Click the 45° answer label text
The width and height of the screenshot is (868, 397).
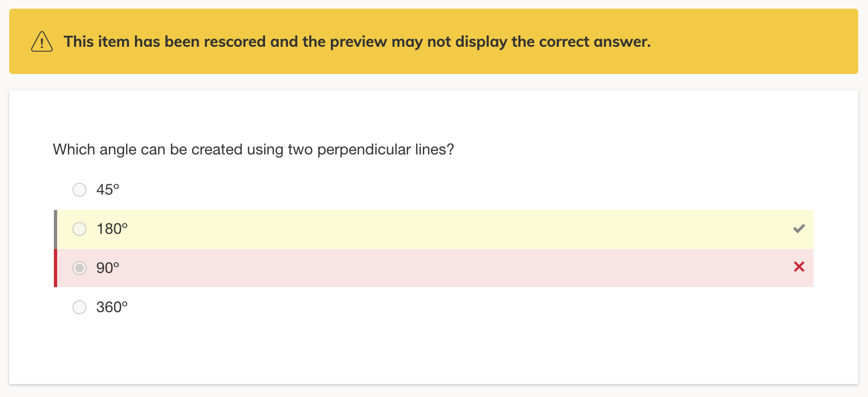[108, 190]
